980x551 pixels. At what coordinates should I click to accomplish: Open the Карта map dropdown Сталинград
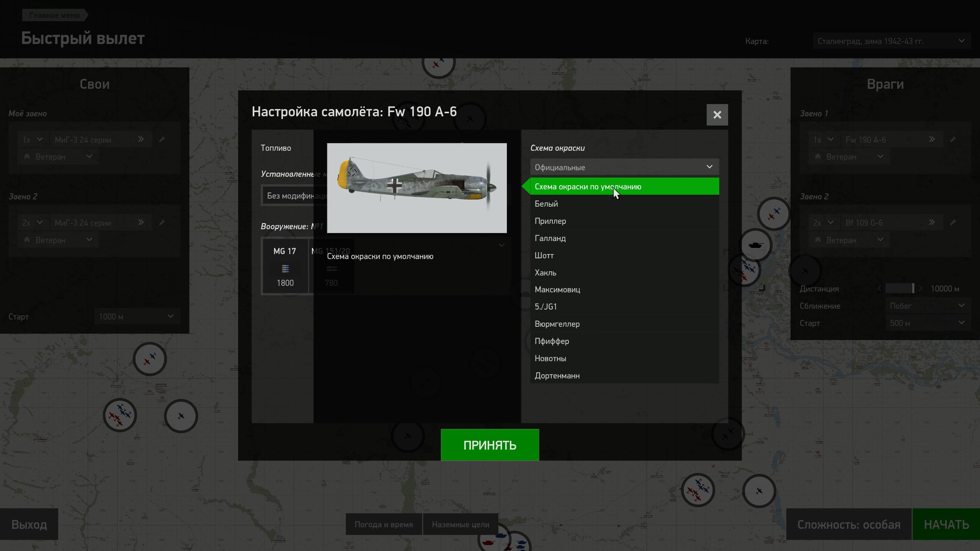tap(892, 41)
